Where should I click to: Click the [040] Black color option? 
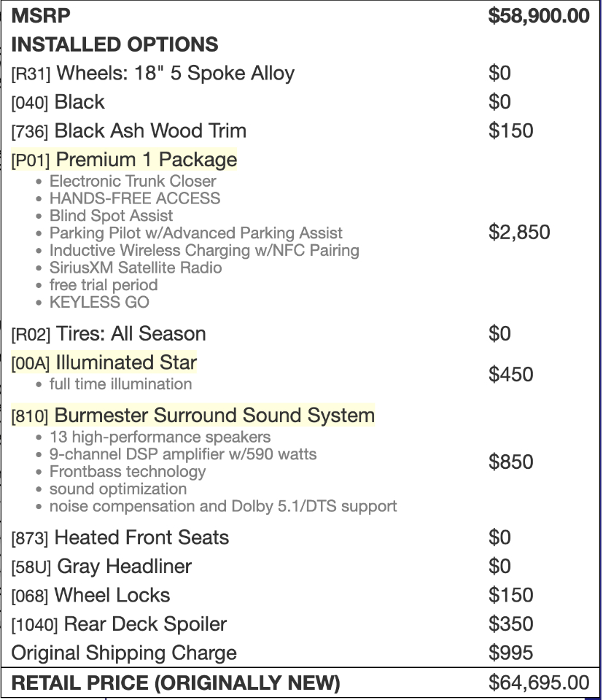click(58, 102)
